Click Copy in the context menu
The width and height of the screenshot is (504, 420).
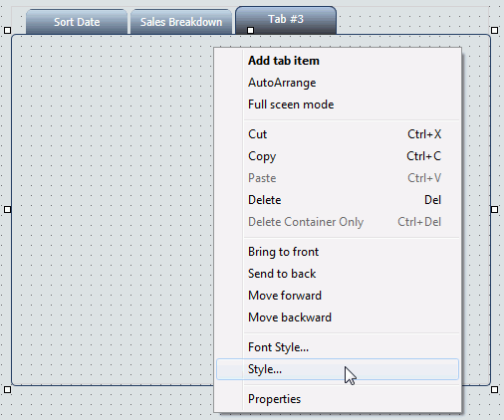pyautogui.click(x=338, y=156)
